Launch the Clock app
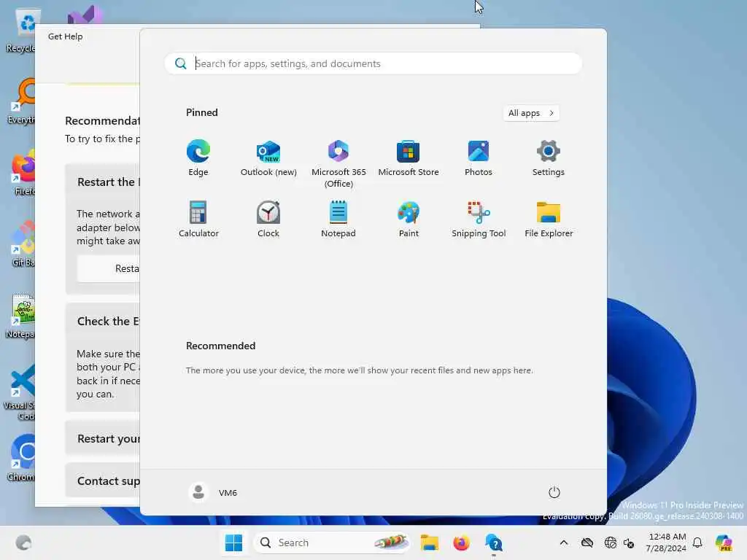This screenshot has width=747, height=560. [268, 219]
